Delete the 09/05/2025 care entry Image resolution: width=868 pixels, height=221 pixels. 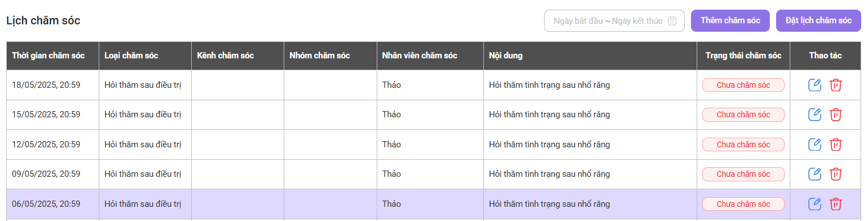tap(836, 174)
